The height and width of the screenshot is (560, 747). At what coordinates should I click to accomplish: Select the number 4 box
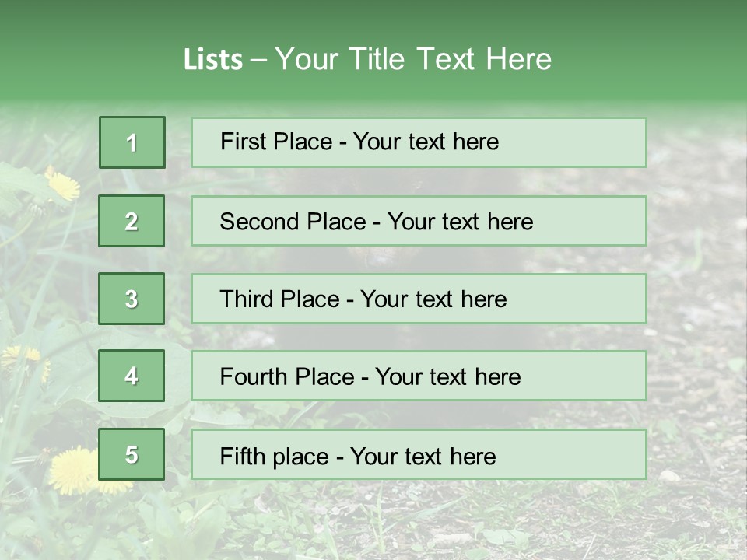pyautogui.click(x=132, y=376)
